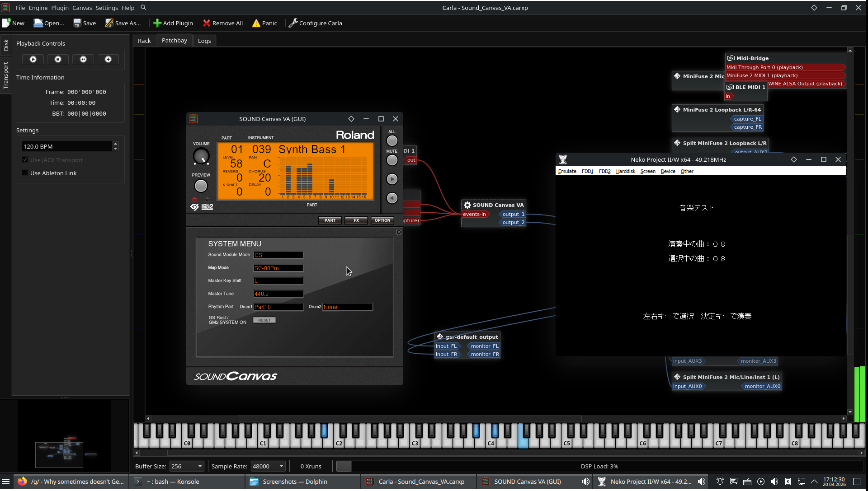
Task: Open the Plugin menu
Action: coord(60,8)
